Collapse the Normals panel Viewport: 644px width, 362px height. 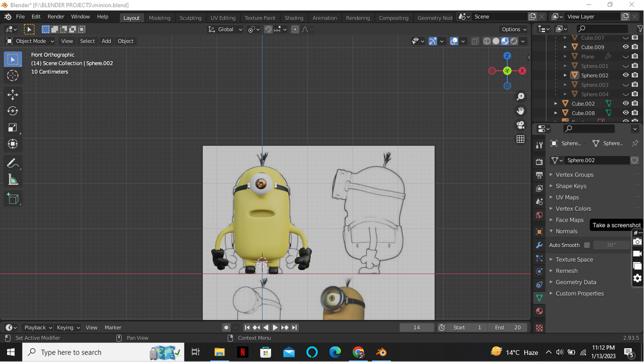pyautogui.click(x=566, y=231)
